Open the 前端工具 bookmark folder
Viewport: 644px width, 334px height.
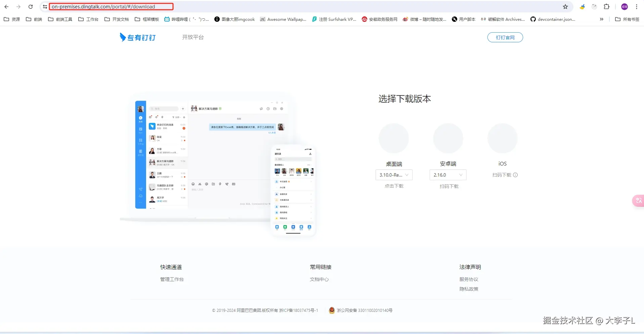[60, 19]
